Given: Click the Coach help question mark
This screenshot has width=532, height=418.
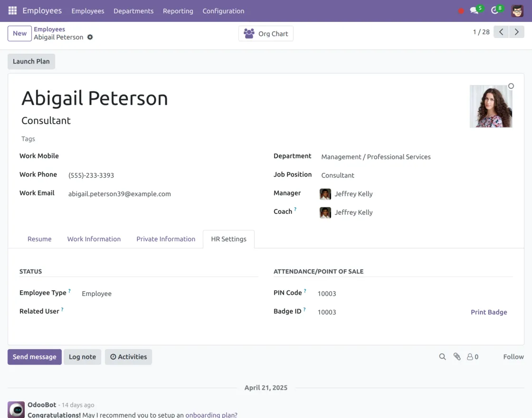Looking at the screenshot, I should (x=295, y=209).
